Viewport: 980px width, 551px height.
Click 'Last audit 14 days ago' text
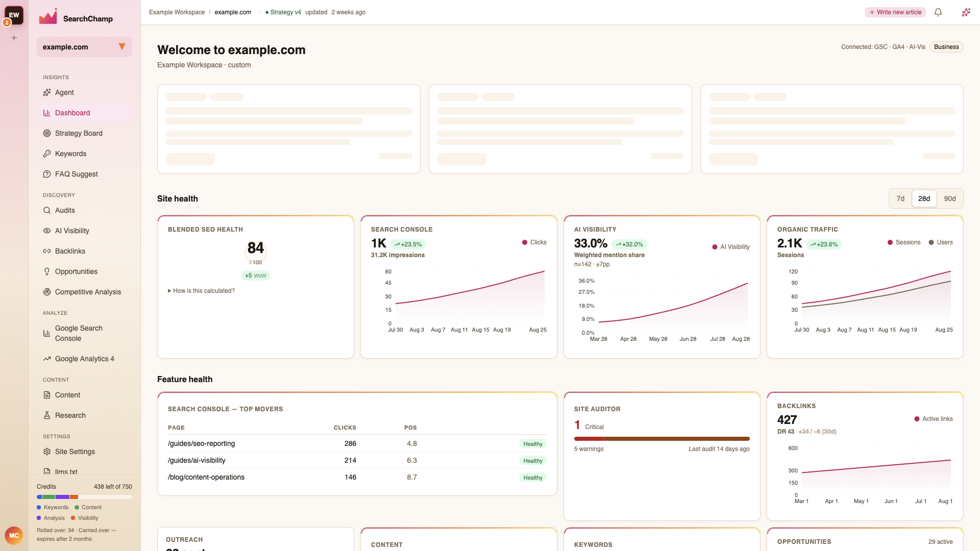[x=719, y=449]
